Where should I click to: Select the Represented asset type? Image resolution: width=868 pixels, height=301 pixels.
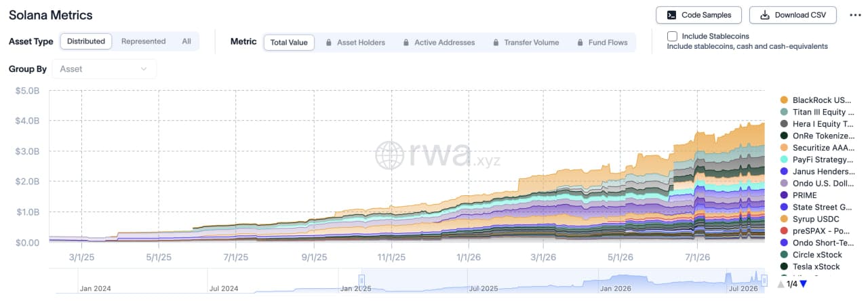(x=143, y=41)
